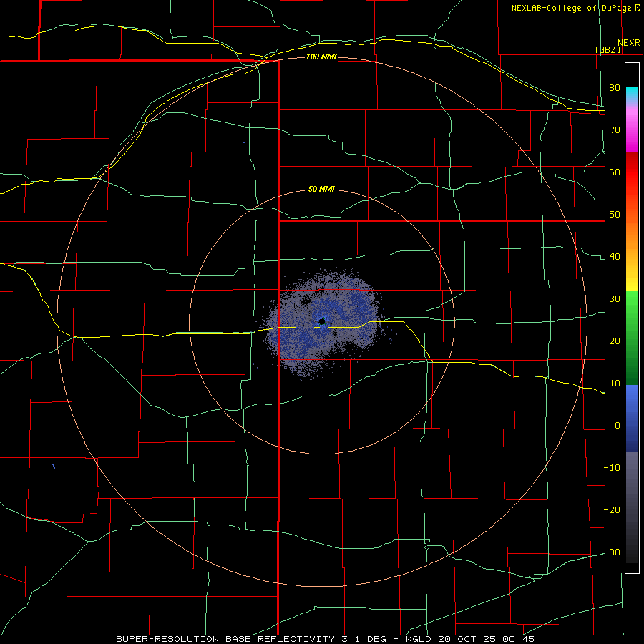Click the NEXR label above the scale
The image size is (644, 644).
[x=628, y=43]
